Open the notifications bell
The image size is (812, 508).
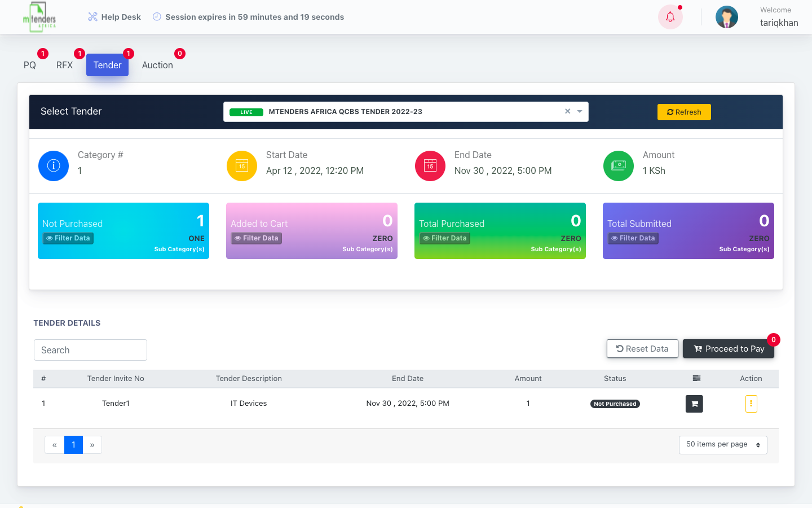(x=670, y=17)
